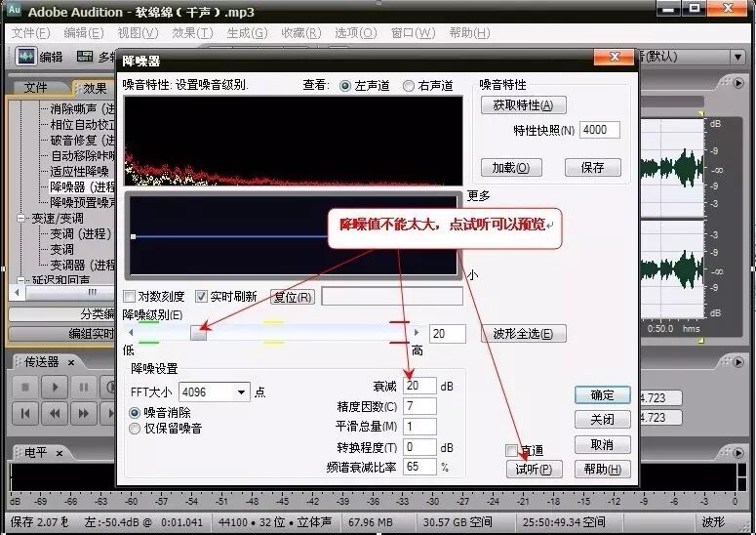Click the Multitrack view icon
The height and width of the screenshot is (535, 756).
click(85, 57)
